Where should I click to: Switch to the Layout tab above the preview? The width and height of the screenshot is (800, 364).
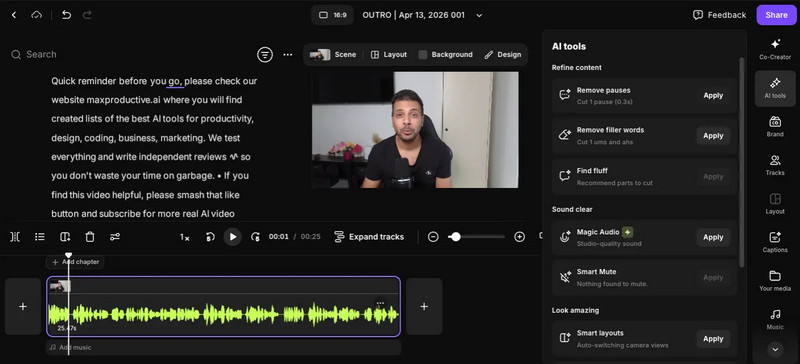(x=389, y=55)
